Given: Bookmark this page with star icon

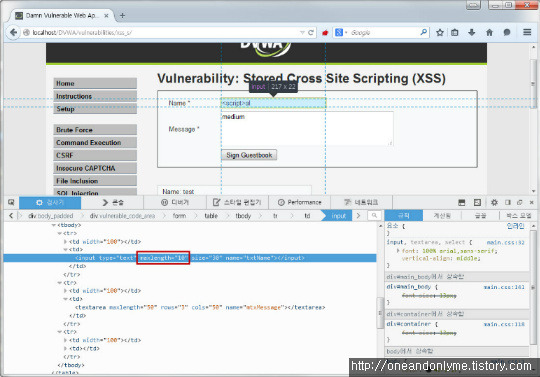Looking at the screenshot, I should coord(440,32).
